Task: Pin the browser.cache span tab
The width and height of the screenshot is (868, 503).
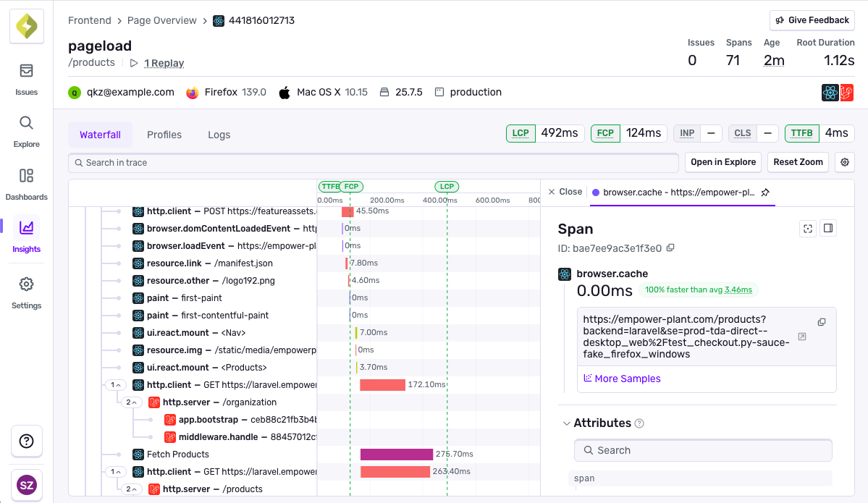Action: point(765,192)
